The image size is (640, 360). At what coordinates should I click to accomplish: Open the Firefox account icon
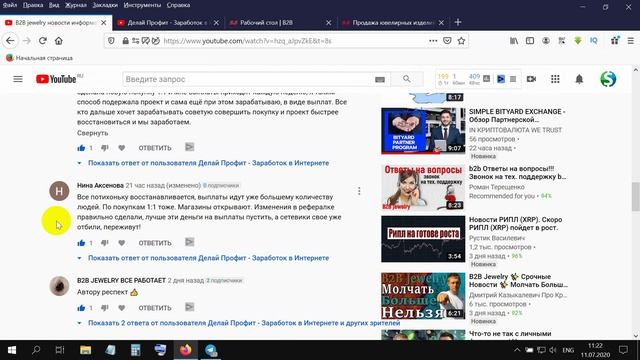pos(546,41)
